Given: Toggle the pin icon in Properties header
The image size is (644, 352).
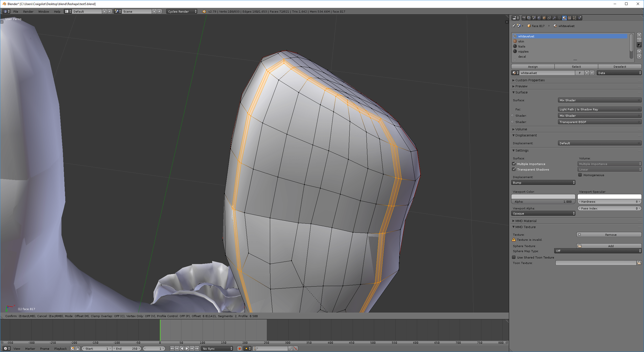Looking at the screenshot, I should coord(513,26).
